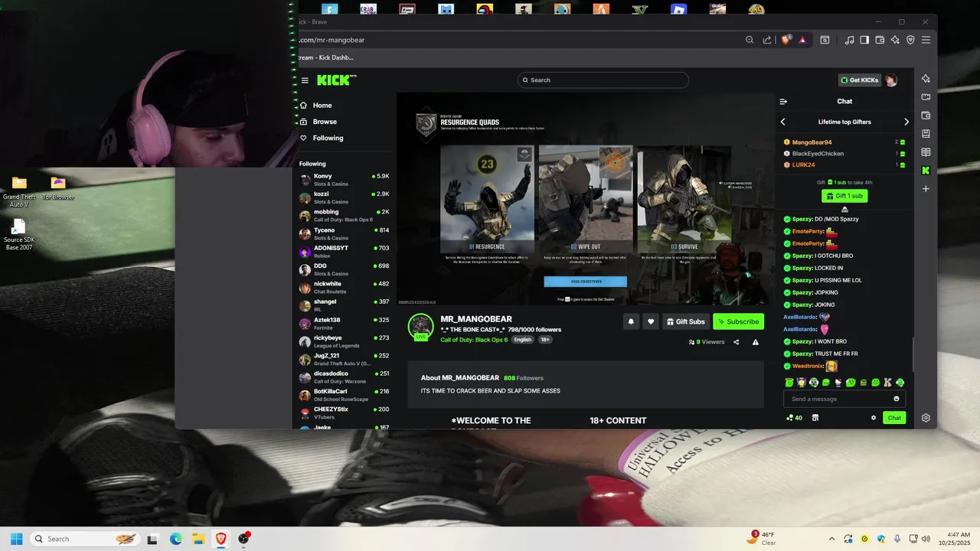
Task: Click the Gift 1 sub button
Action: click(x=844, y=196)
